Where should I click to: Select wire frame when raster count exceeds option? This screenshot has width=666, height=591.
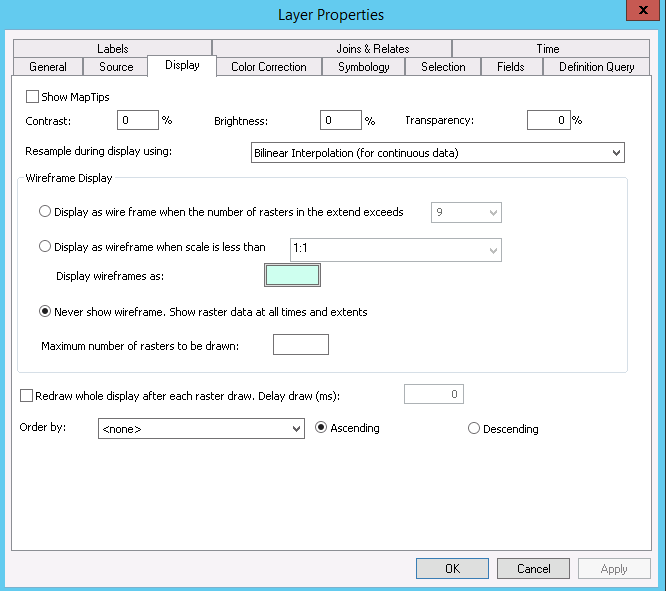click(x=45, y=212)
